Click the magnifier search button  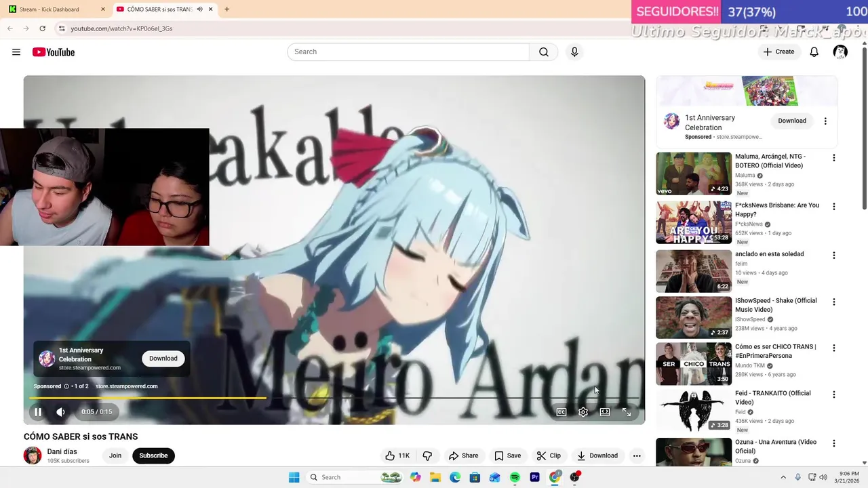(x=544, y=52)
